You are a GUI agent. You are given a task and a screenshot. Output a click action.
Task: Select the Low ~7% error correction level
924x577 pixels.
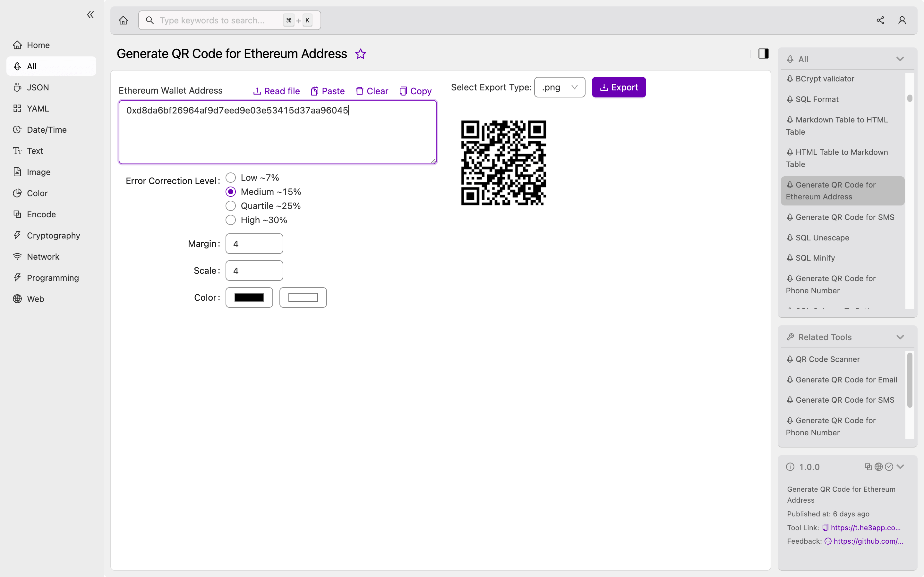point(231,177)
